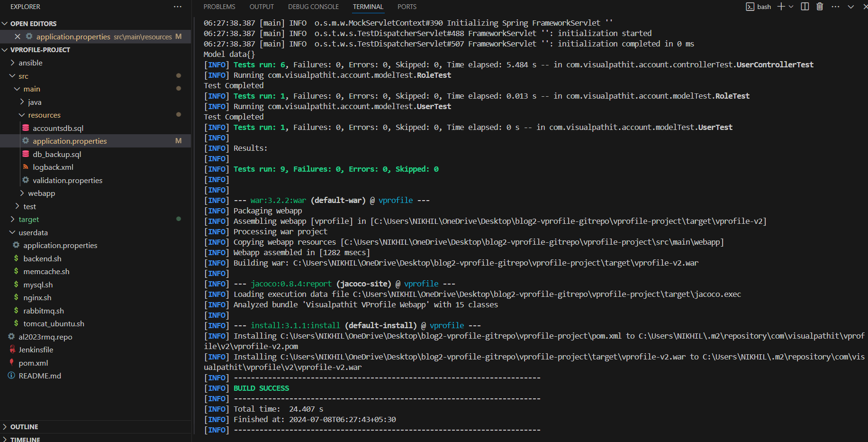The height and width of the screenshot is (442, 868).
Task: Click tomcat_ubuntu.sh shell script icon
Action: [16, 323]
